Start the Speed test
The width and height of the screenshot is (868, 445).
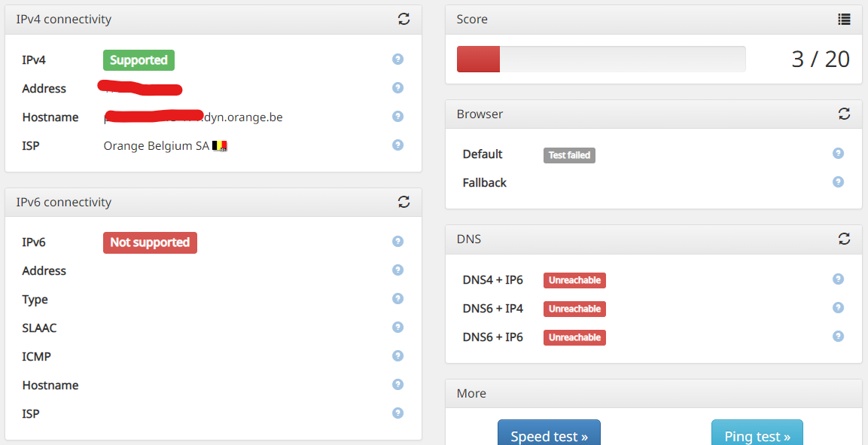549,435
